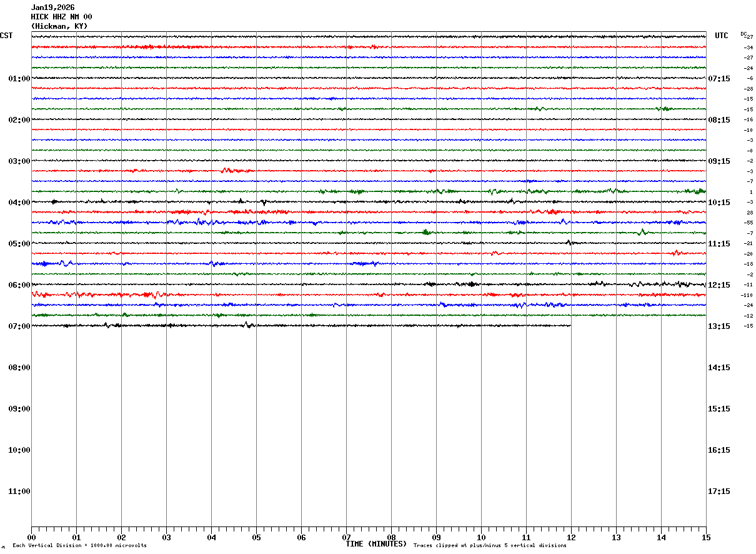756x554 pixels.
Task: Click the 11:00 CST time label
Action: tap(19, 491)
